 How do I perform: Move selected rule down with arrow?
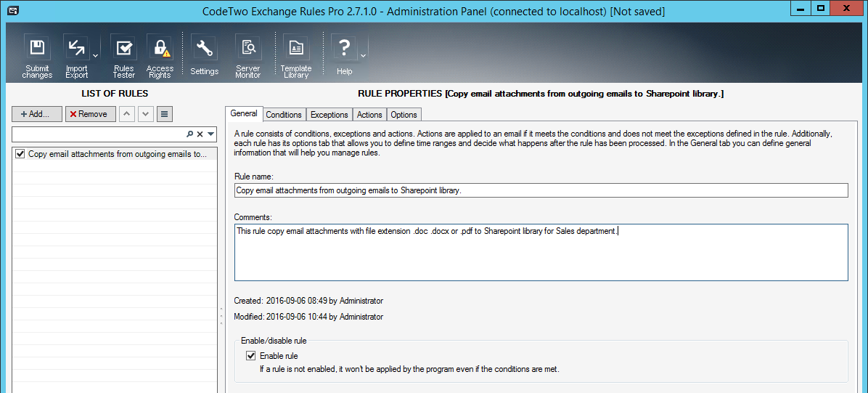145,113
